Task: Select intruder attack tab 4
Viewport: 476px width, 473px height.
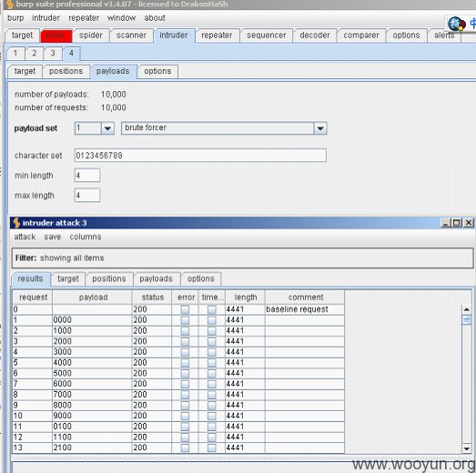Action: coord(71,54)
